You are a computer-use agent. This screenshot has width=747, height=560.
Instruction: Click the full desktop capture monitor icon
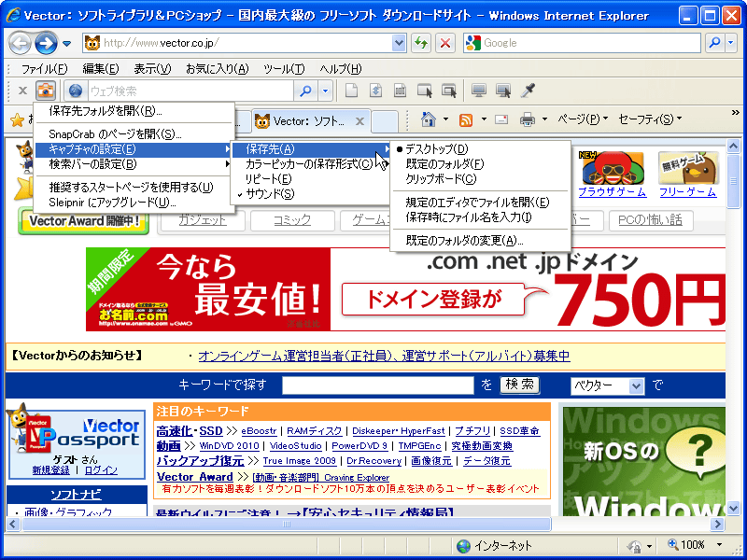[x=479, y=90]
